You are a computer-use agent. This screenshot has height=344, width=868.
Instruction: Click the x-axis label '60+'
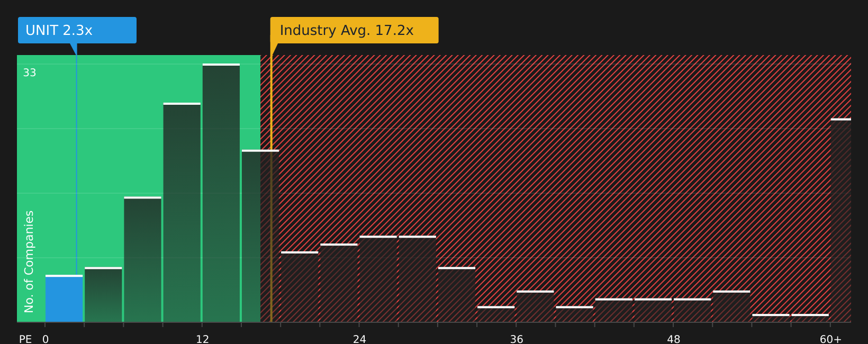(x=830, y=339)
